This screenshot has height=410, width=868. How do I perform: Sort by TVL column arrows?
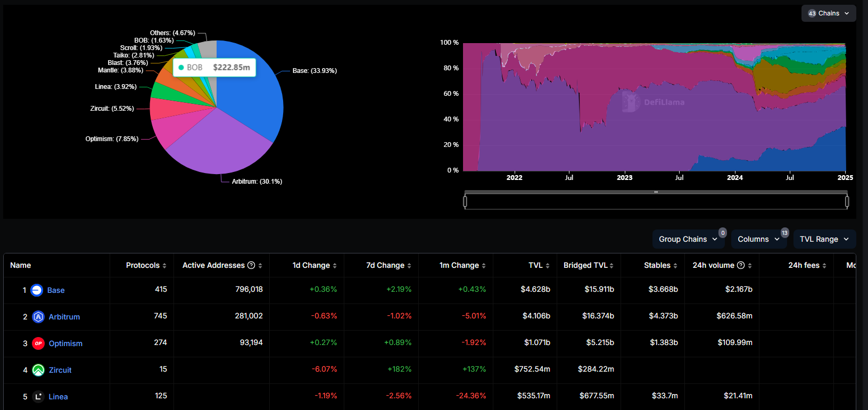548,266
